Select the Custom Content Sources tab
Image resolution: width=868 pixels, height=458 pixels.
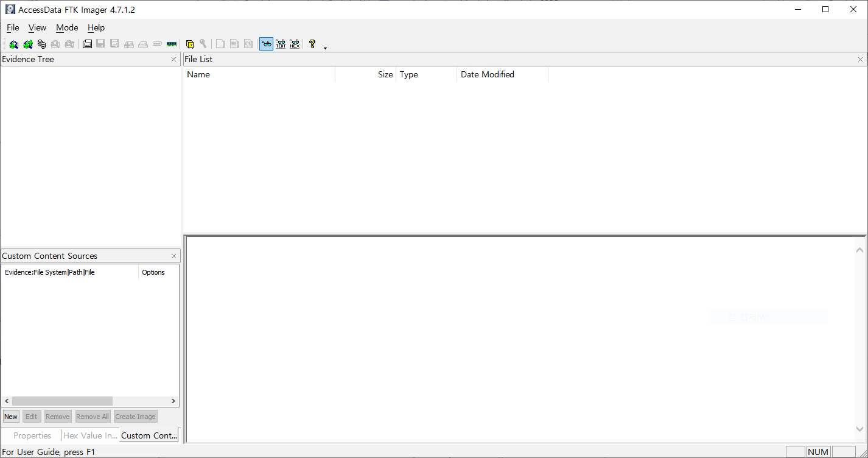click(149, 435)
